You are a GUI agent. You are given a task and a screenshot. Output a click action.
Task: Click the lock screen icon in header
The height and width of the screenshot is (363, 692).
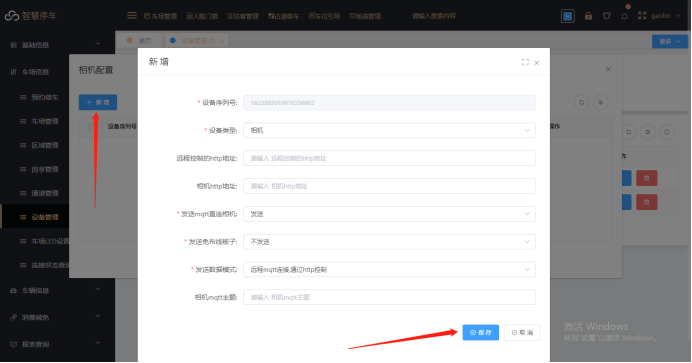588,16
